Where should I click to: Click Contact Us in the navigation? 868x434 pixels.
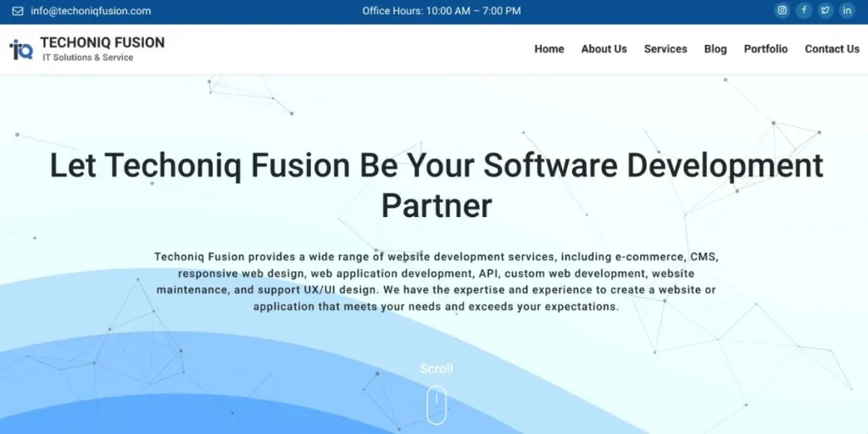[832, 49]
